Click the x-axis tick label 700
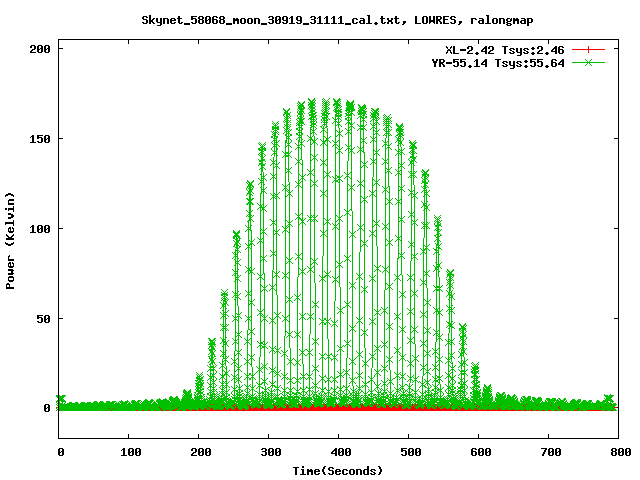640x480 pixels. (551, 452)
